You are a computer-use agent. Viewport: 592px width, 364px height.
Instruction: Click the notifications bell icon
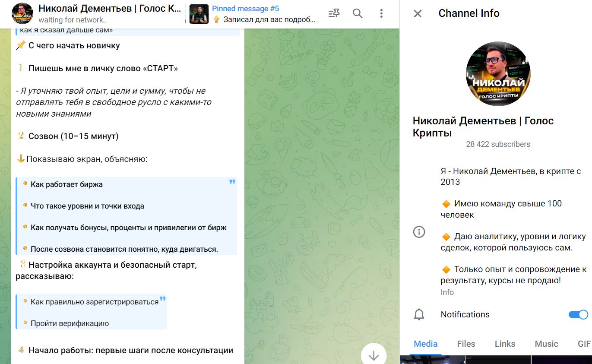point(418,314)
